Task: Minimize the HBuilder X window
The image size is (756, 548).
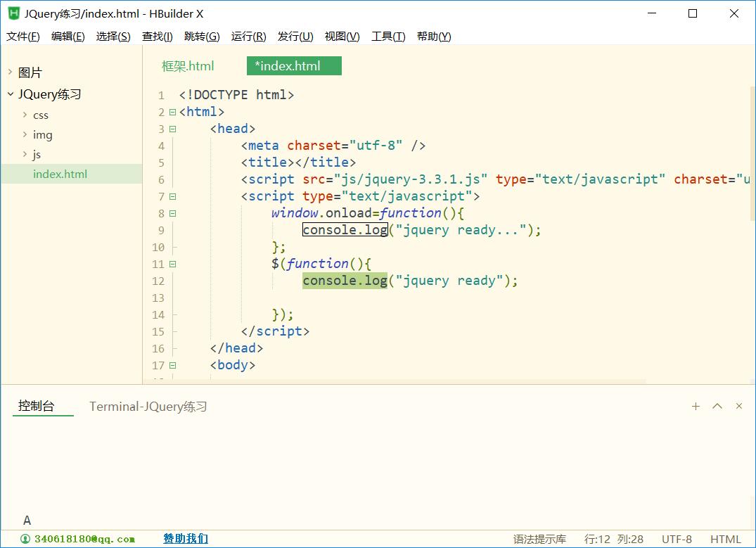Action: point(652,13)
